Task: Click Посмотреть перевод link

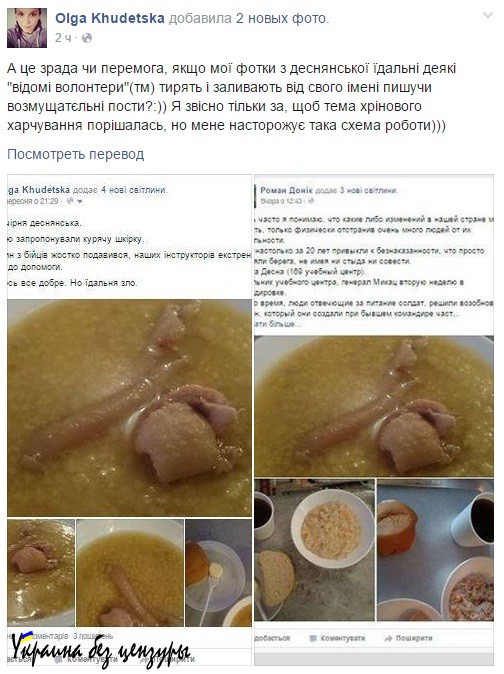Action: coord(76,154)
